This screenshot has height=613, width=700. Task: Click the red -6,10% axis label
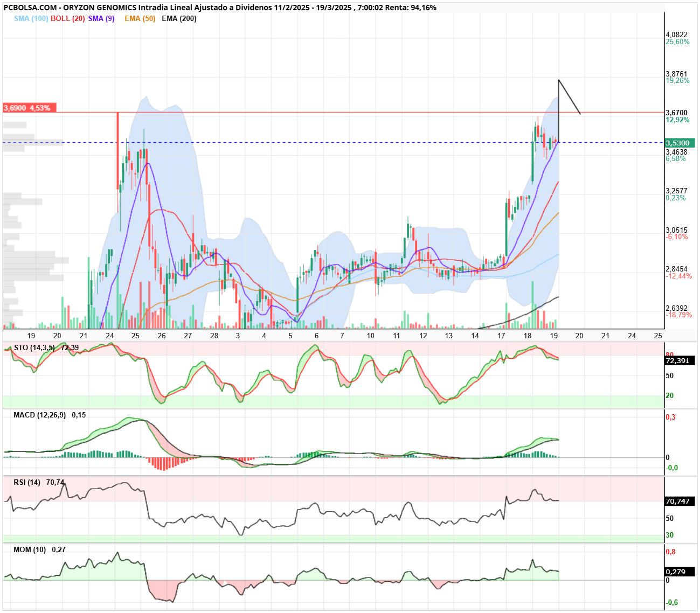677,236
